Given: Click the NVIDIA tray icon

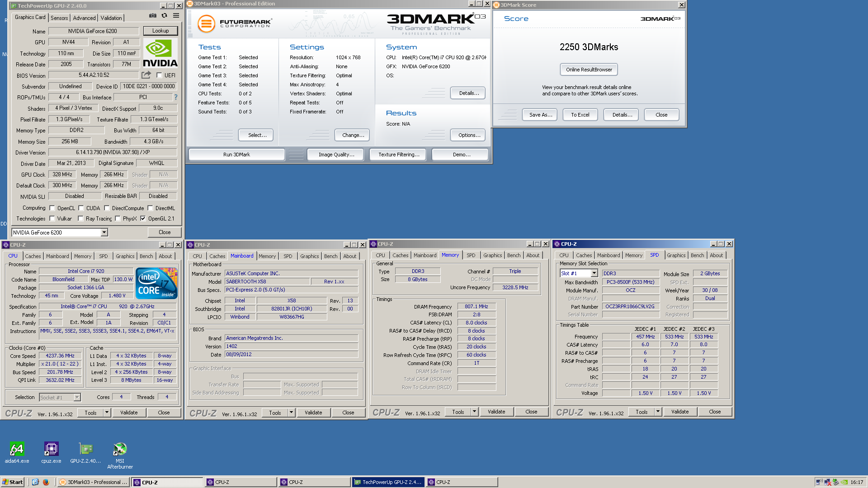Looking at the screenshot, I should pos(844,482).
